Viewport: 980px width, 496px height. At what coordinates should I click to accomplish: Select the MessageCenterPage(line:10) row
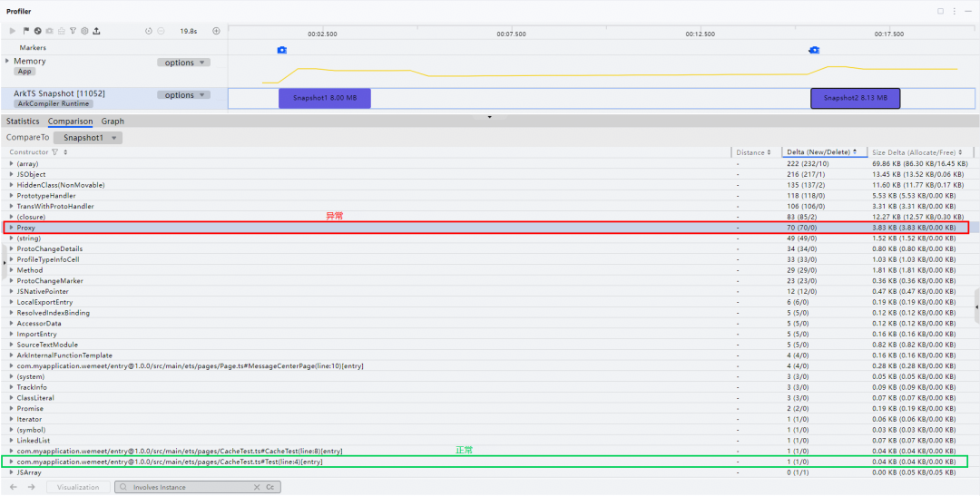489,366
